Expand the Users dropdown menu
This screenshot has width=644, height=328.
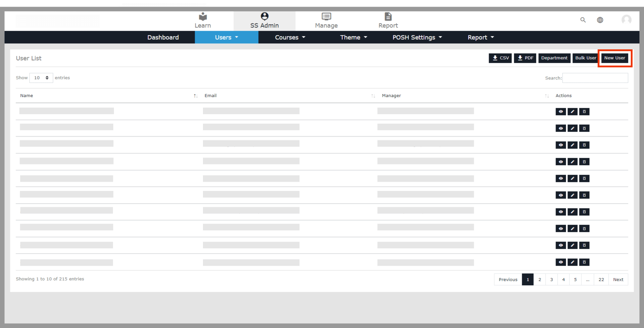(x=226, y=37)
